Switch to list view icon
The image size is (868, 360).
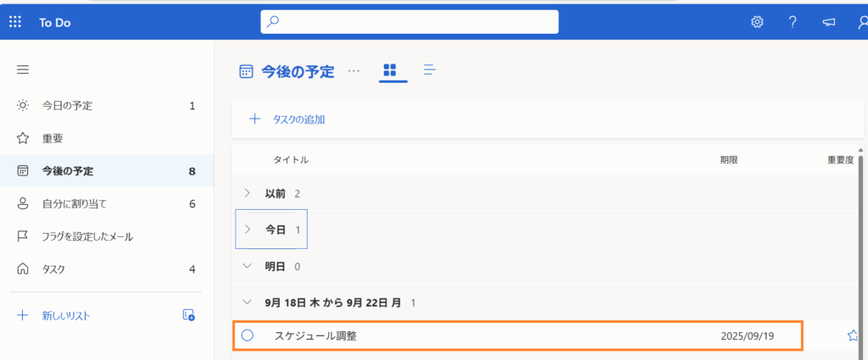coord(430,70)
